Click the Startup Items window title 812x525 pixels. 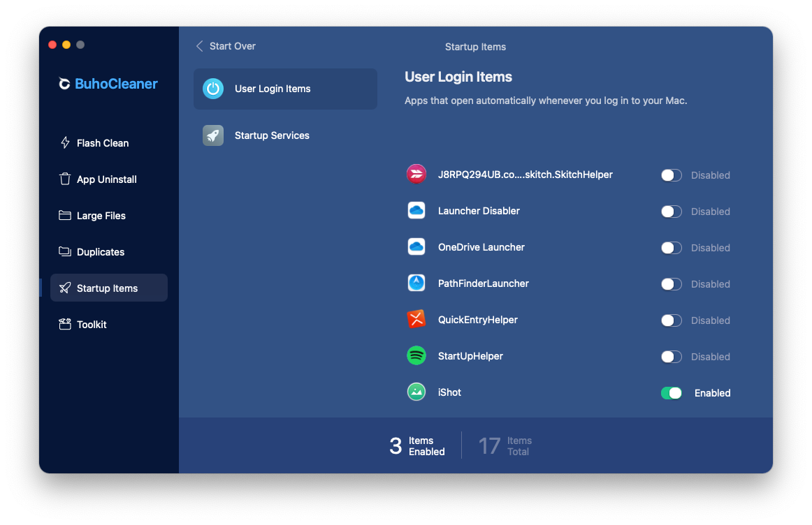(475, 47)
